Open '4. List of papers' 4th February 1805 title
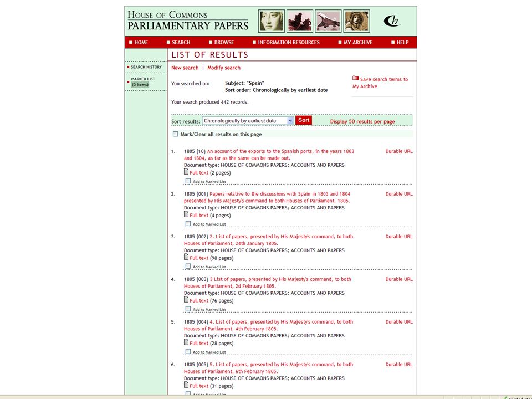Image resolution: width=532 pixels, height=399 pixels. 269,325
